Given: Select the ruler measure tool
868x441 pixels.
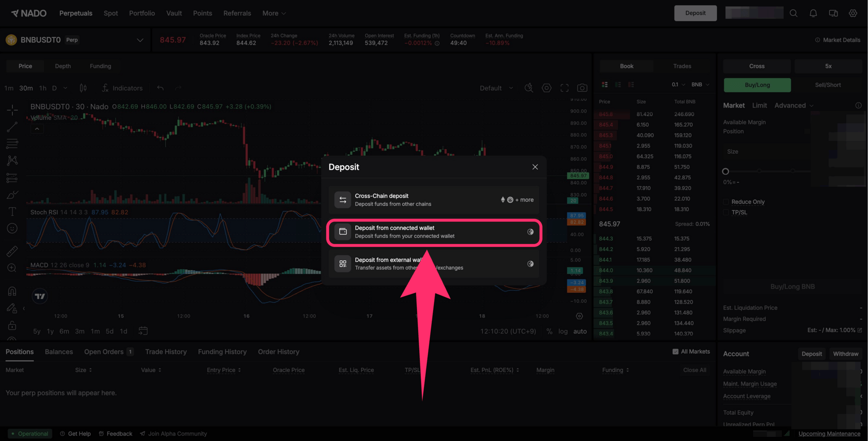Looking at the screenshot, I should click(x=12, y=251).
